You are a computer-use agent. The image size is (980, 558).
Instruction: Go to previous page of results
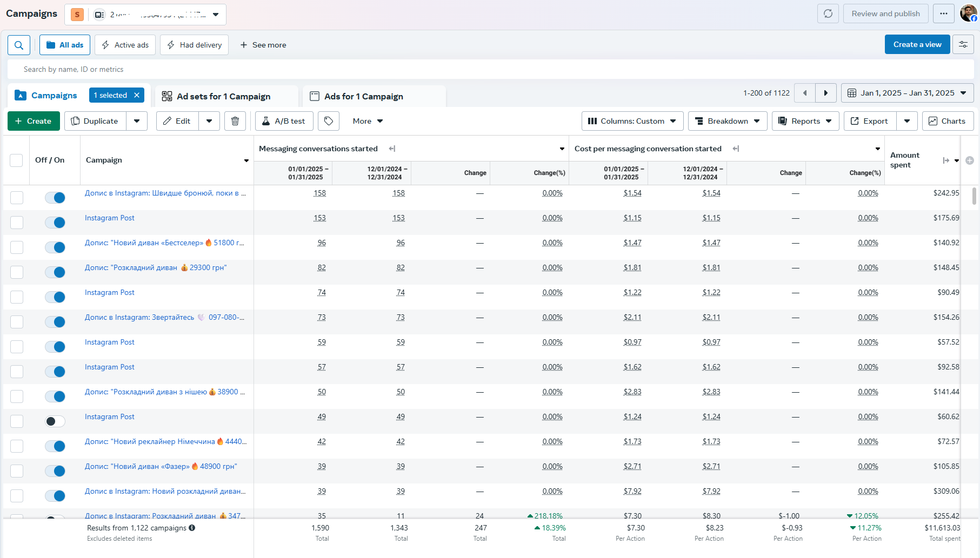[x=805, y=93]
